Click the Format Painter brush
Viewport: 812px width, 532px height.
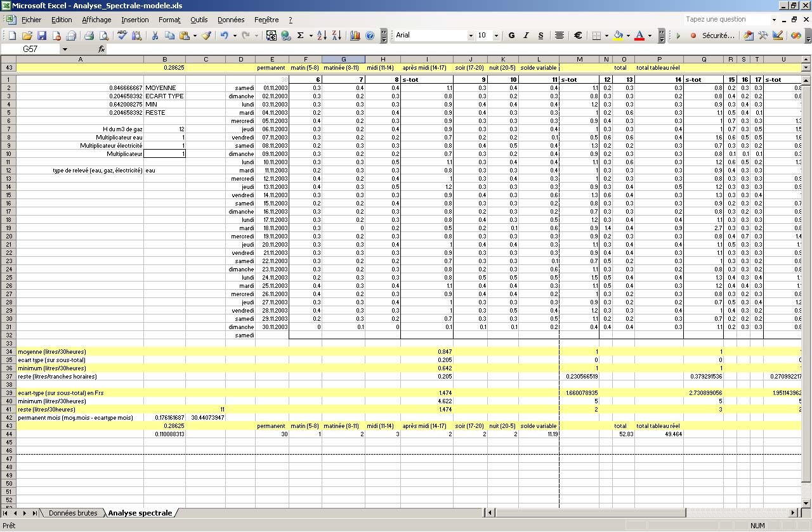(206, 36)
